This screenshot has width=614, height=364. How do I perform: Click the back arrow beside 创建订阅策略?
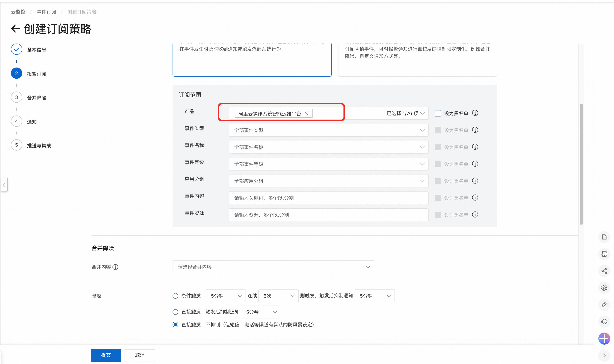(16, 29)
